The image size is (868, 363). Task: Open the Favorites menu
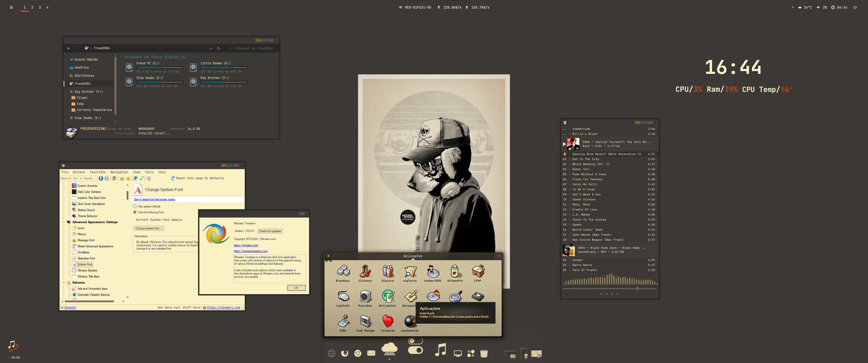[x=97, y=172]
